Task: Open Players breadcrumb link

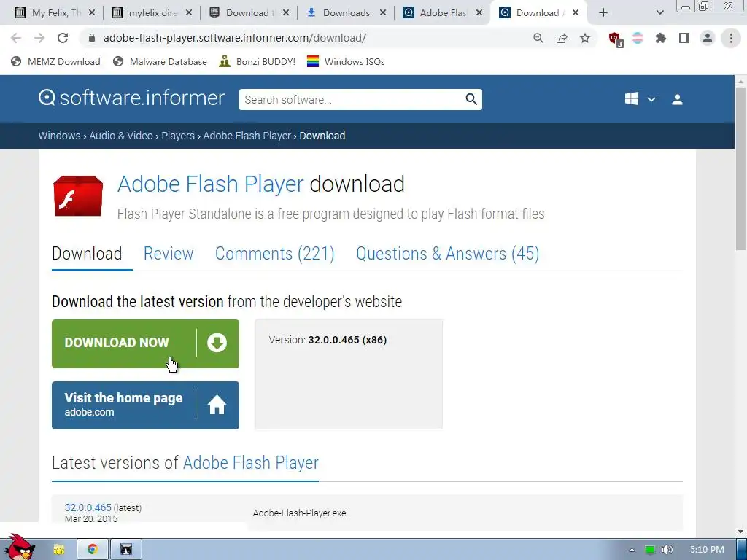Action: point(178,136)
